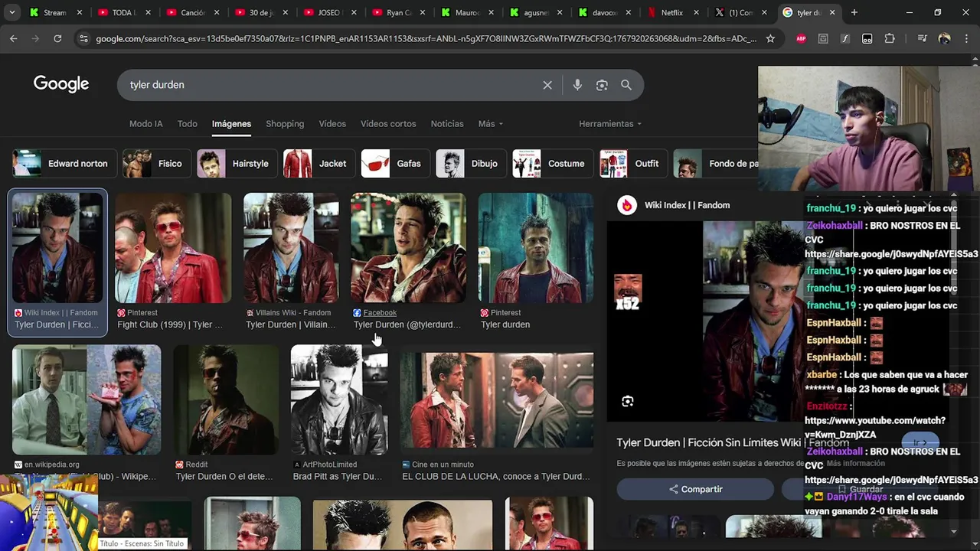
Task: View site information icon in address bar
Action: (x=83, y=38)
